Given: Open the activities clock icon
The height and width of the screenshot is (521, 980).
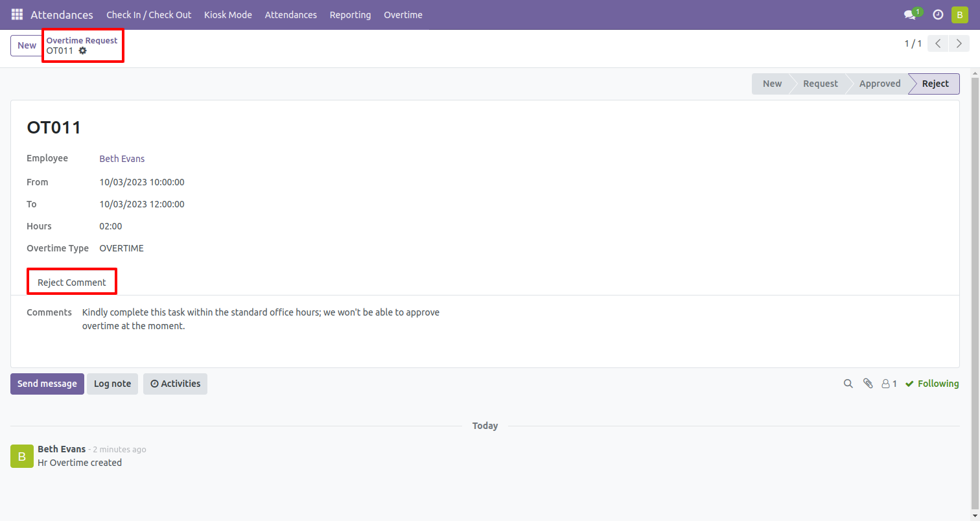Looking at the screenshot, I should point(938,14).
